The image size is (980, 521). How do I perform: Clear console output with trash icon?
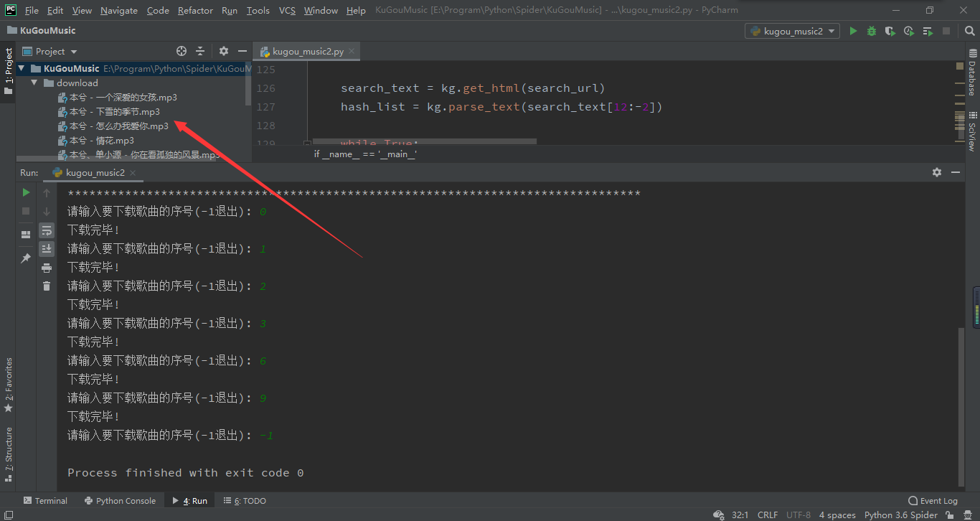[47, 286]
